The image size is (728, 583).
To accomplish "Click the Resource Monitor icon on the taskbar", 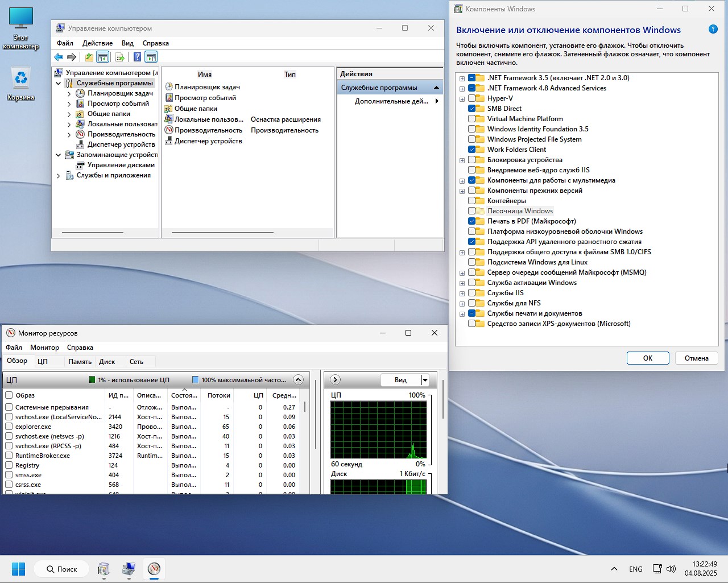I will coord(154,569).
